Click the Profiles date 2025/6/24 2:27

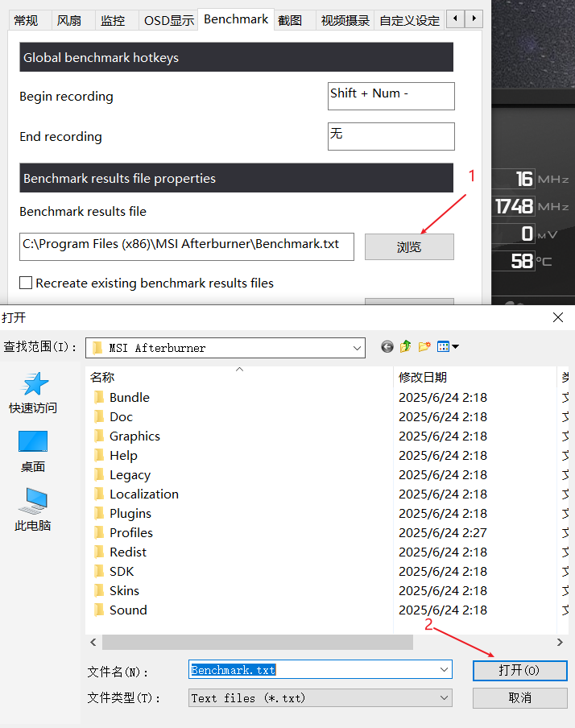pos(443,532)
